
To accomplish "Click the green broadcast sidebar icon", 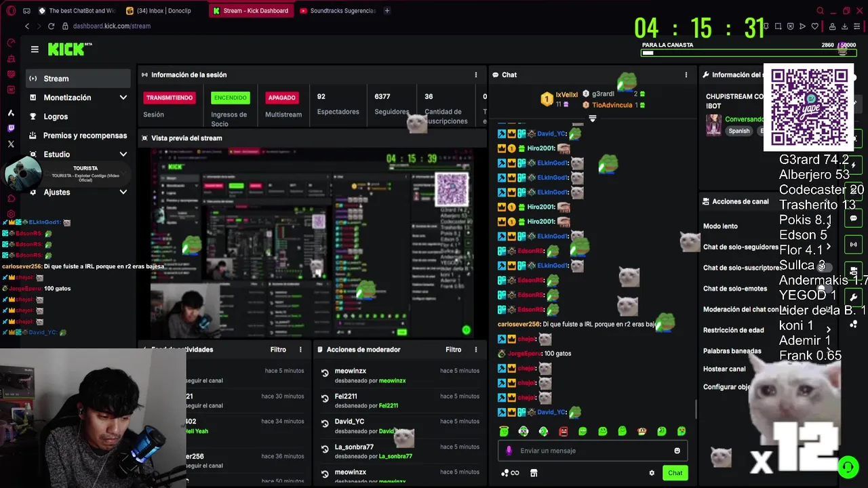I will coord(854,244).
